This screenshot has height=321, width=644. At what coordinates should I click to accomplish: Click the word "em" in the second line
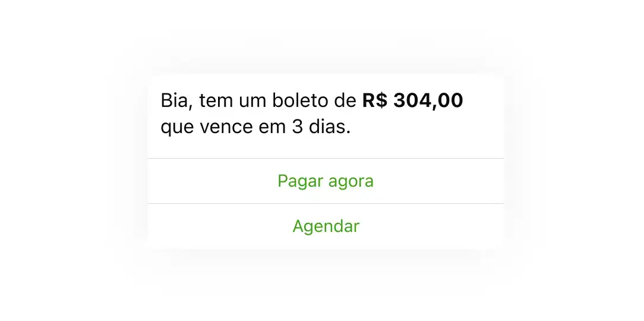pyautogui.click(x=273, y=127)
